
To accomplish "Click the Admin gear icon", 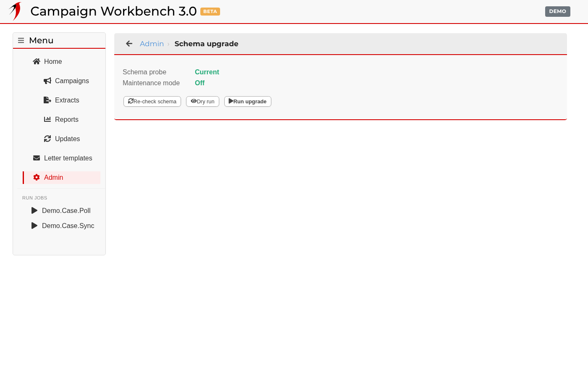I will [x=37, y=177].
